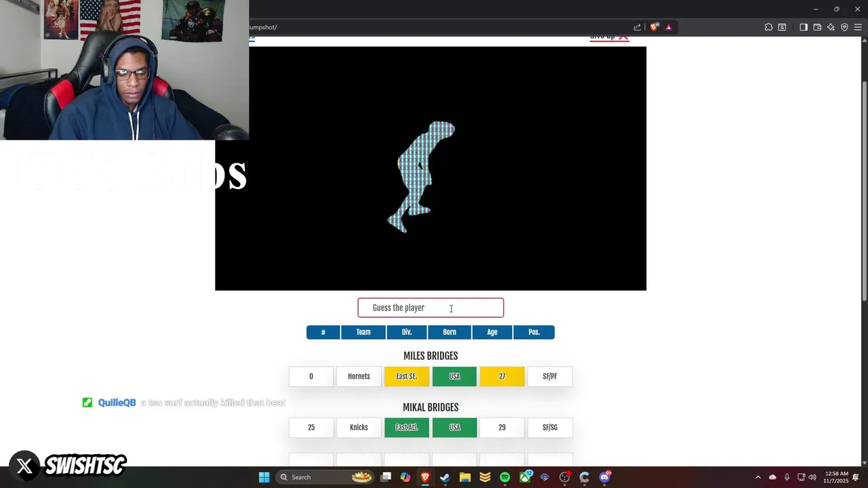Open the Brave Wallet icon
This screenshot has height=488, width=868.
pos(817,27)
